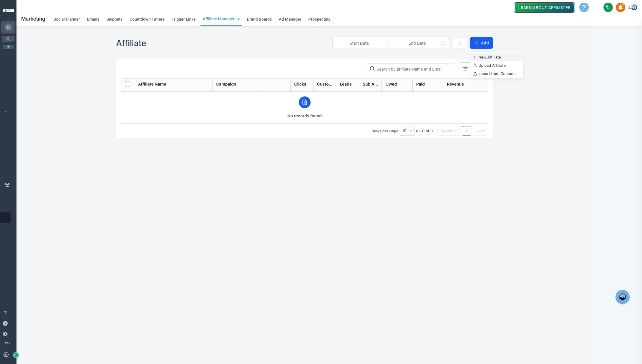Switch to Trigger Links tab

[183, 19]
